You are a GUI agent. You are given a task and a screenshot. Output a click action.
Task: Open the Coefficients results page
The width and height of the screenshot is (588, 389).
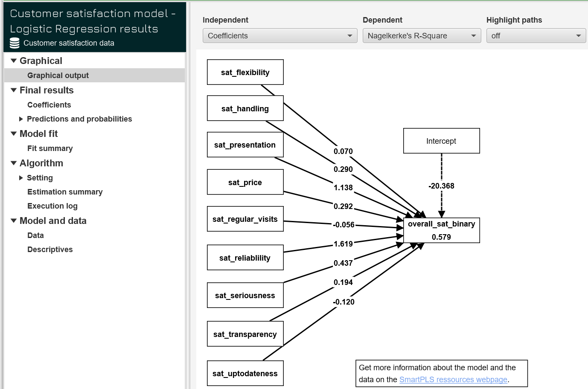coord(49,105)
